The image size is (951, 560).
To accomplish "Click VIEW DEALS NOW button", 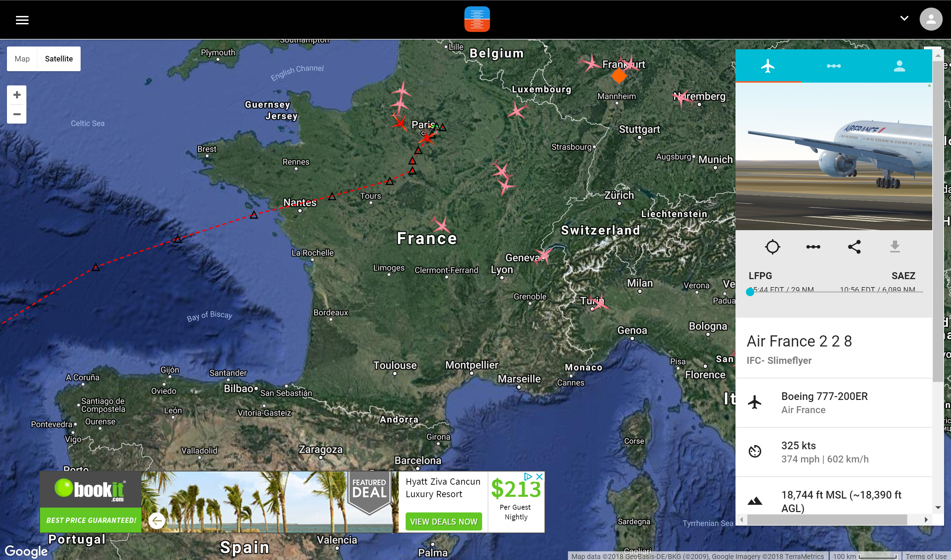I will pyautogui.click(x=444, y=521).
